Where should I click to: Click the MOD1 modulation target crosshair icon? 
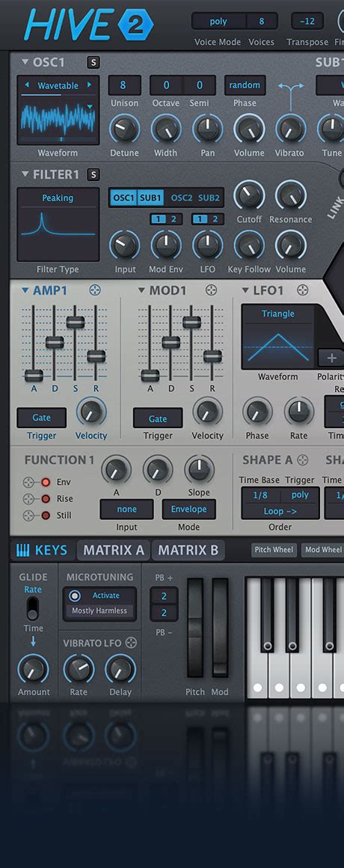212,290
